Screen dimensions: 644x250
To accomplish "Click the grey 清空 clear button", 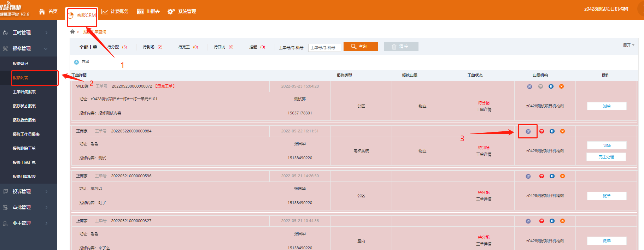I will 401,47.
